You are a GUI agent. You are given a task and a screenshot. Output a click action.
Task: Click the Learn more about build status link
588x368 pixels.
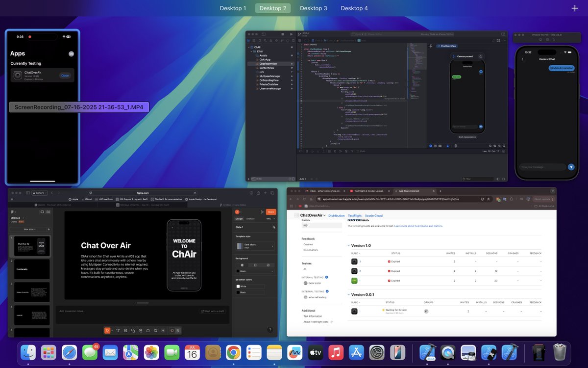click(419, 226)
